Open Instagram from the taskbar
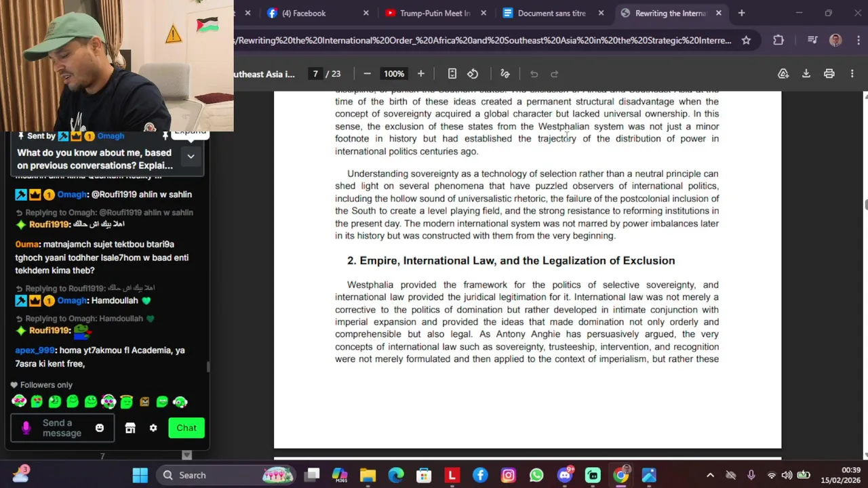The height and width of the screenshot is (488, 868). click(508, 475)
